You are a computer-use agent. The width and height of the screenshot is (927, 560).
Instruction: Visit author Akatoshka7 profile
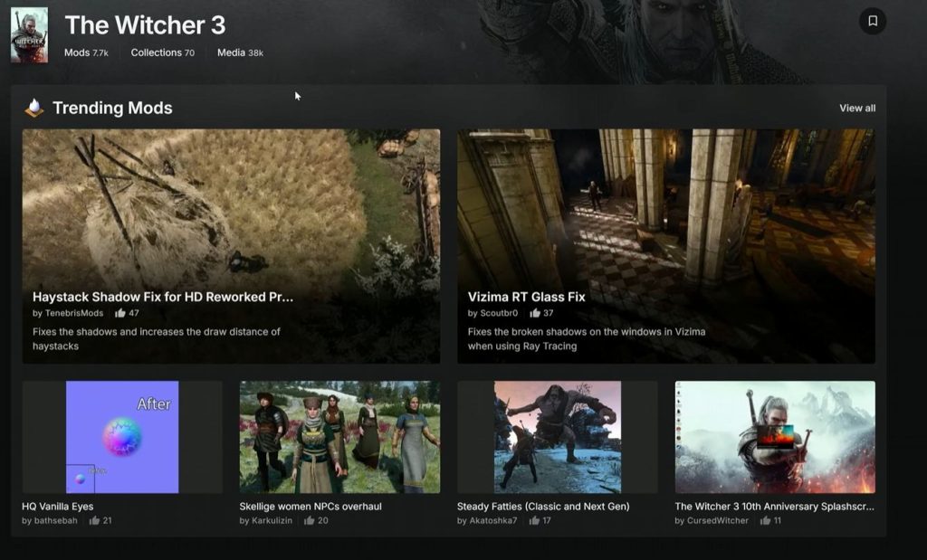click(x=493, y=520)
